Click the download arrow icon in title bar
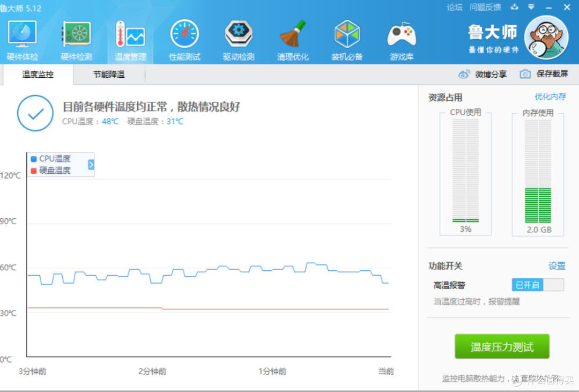Image resolution: width=579 pixels, height=392 pixels. [x=514, y=7]
